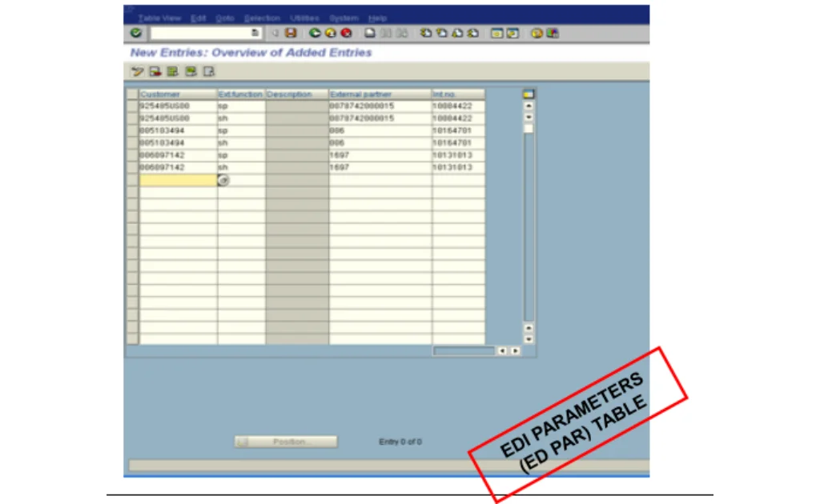Open the Help menu
The image size is (820, 504).
377,18
